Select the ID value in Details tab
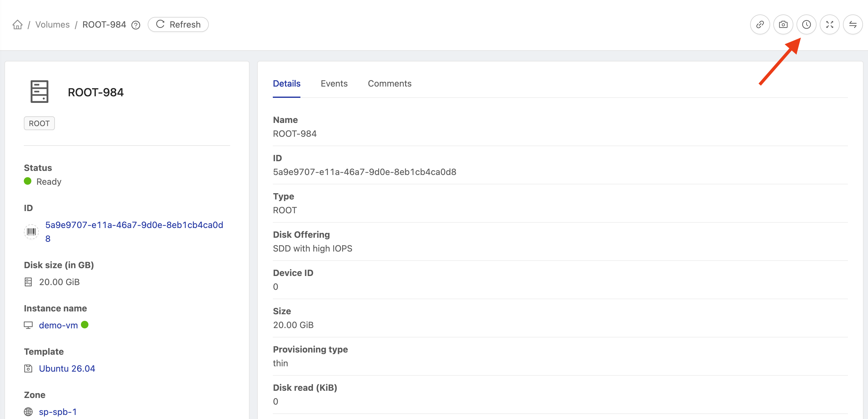The image size is (868, 419). tap(365, 172)
